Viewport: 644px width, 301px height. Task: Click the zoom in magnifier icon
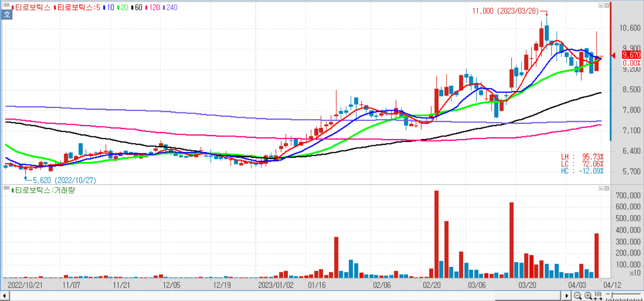tap(588, 295)
